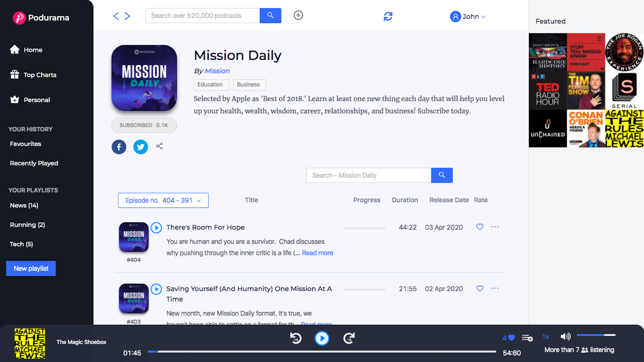Open the Tech (5) playlist
This screenshot has height=362, width=644.
click(x=21, y=244)
